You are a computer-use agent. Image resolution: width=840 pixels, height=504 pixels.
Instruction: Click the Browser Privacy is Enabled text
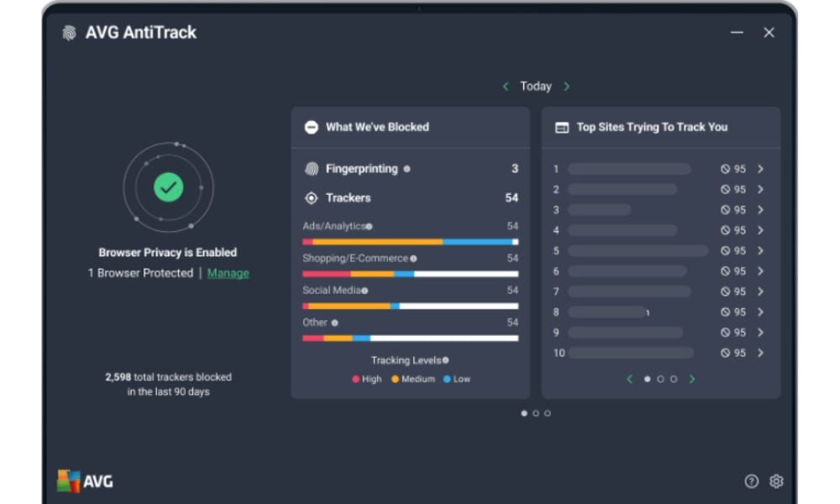168,252
